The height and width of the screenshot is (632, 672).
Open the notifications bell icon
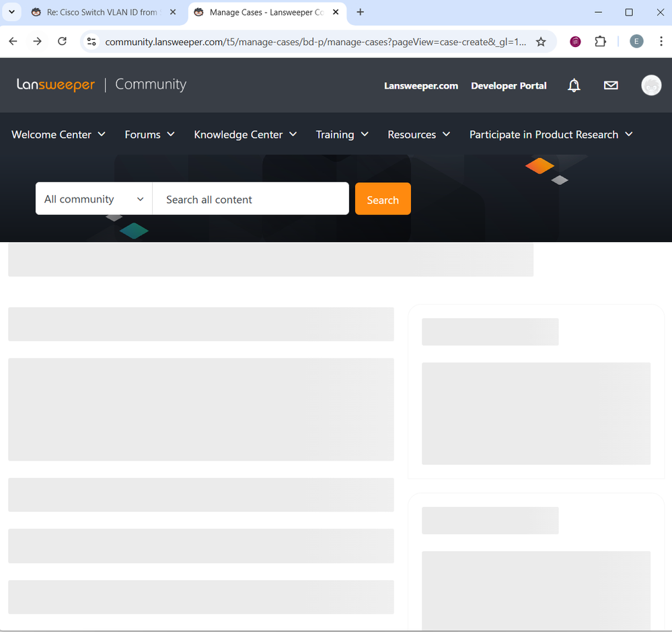(x=574, y=85)
